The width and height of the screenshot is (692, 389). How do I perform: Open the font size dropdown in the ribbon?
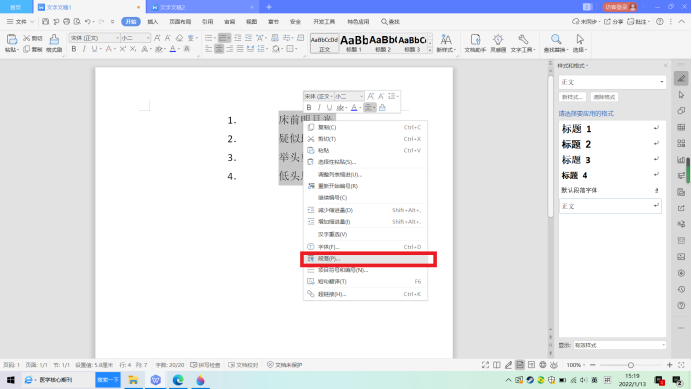(x=148, y=38)
